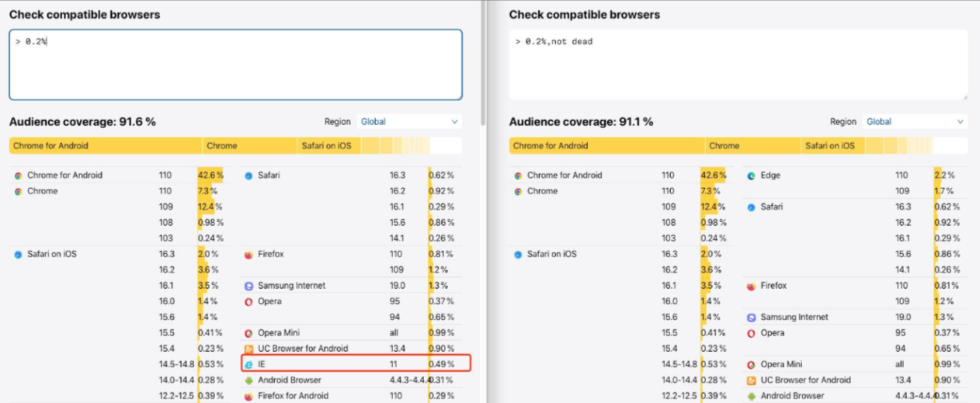This screenshot has height=403, width=980.
Task: Click Firefox for Android icon in left panel
Action: [248, 396]
